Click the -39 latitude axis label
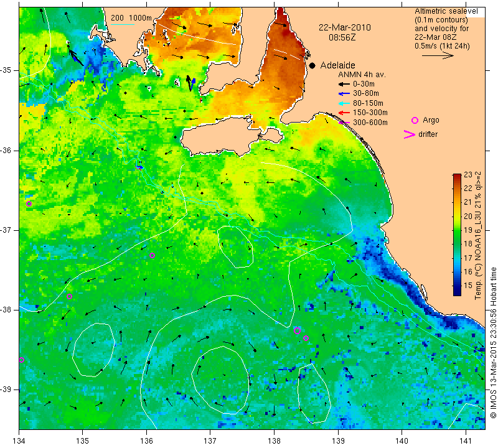 [7, 390]
